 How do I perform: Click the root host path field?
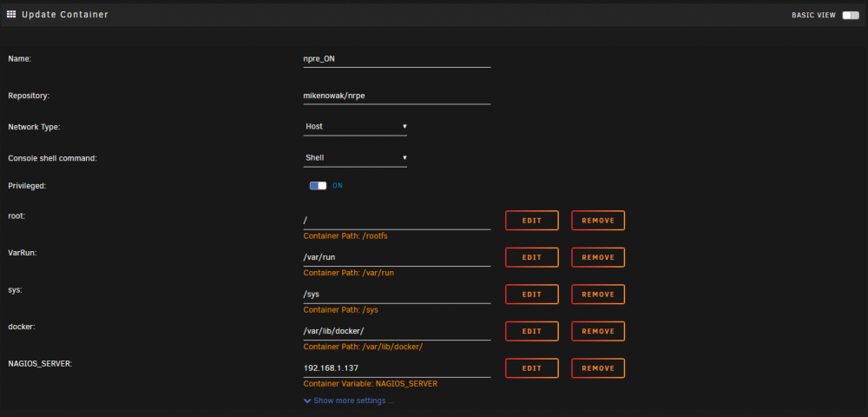point(397,221)
